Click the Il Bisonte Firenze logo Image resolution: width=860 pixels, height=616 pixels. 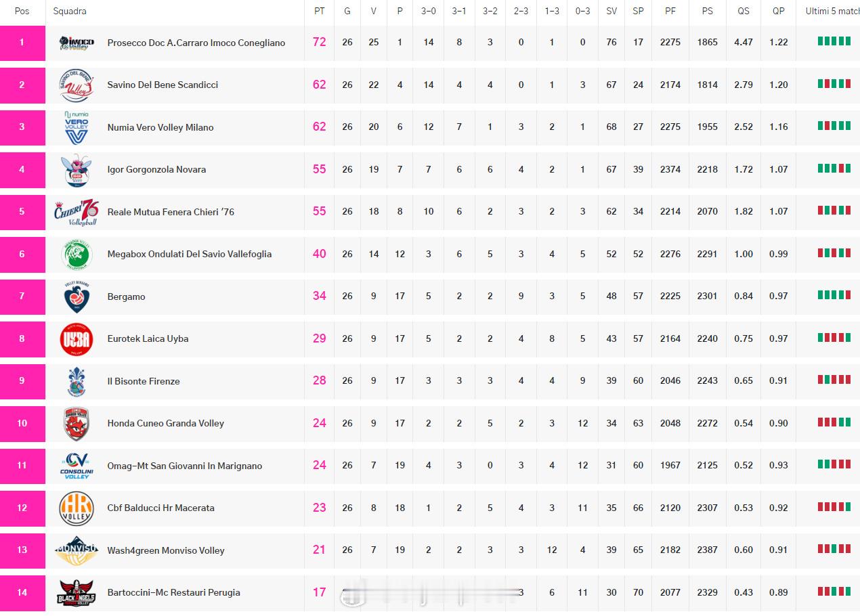click(77, 381)
